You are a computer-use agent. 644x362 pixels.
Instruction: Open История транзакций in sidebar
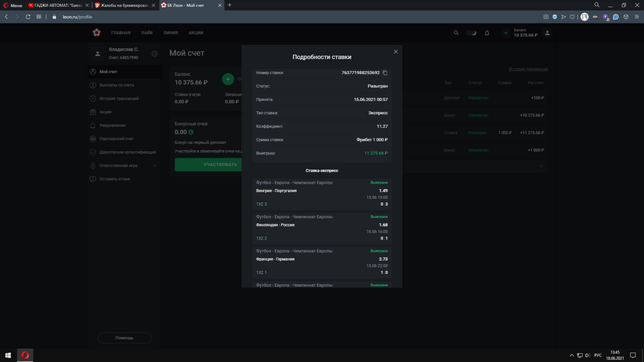pos(125,99)
